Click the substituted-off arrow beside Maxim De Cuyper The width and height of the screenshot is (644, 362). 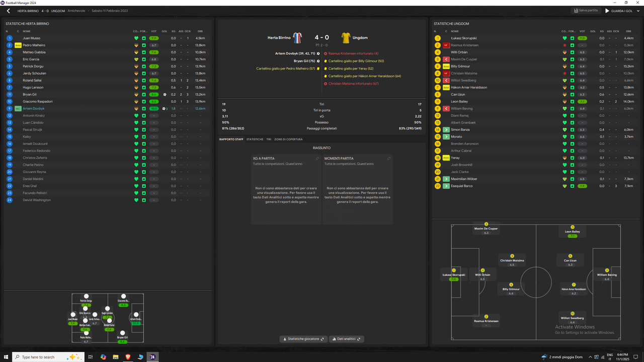[446, 59]
